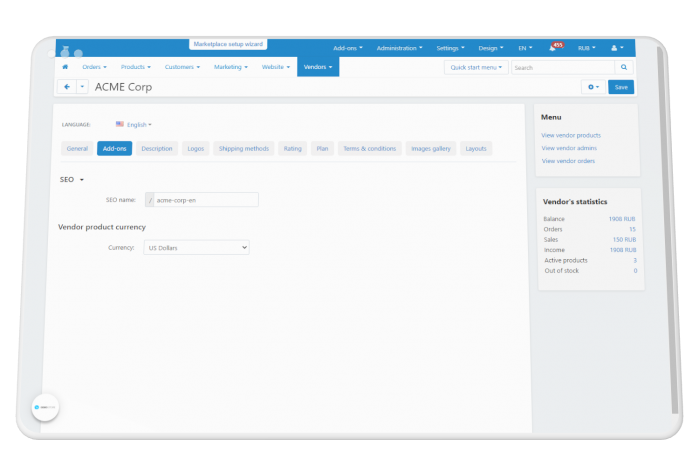Open the Quick start menu
This screenshot has height=466, width=700.
(x=476, y=67)
